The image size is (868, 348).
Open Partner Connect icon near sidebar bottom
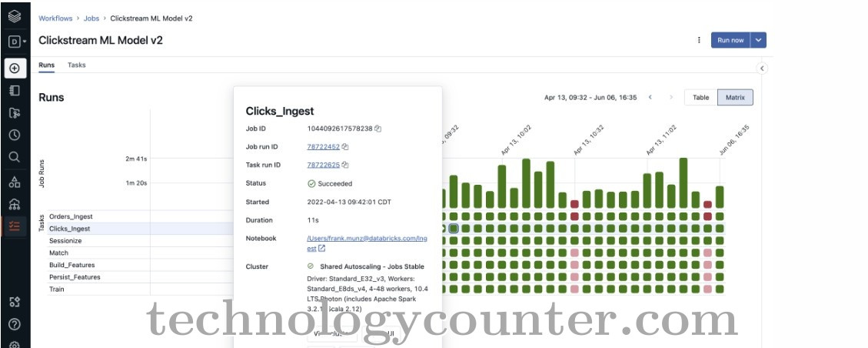click(x=15, y=302)
